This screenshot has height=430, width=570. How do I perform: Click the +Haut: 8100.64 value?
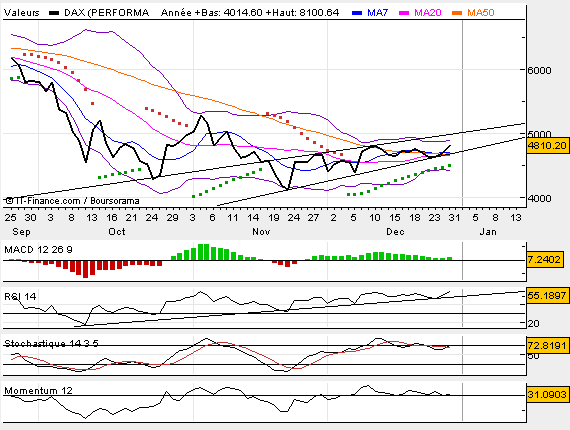pyautogui.click(x=302, y=13)
